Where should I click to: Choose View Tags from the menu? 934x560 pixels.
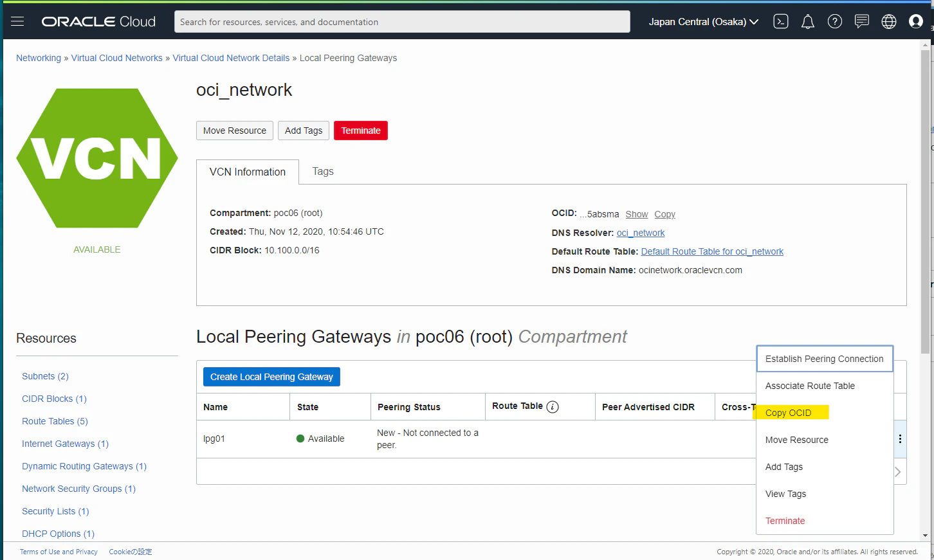pos(825,494)
